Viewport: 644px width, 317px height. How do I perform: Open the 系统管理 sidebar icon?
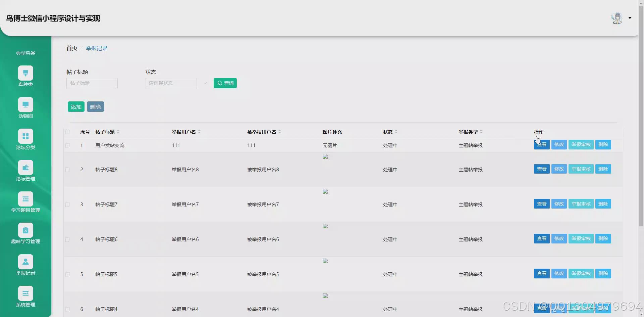pyautogui.click(x=25, y=293)
